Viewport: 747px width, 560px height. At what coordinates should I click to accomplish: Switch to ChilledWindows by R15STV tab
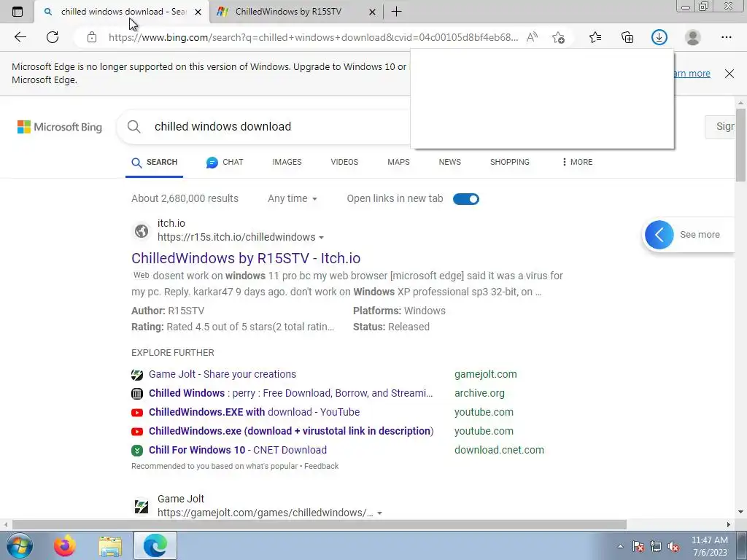click(x=296, y=12)
